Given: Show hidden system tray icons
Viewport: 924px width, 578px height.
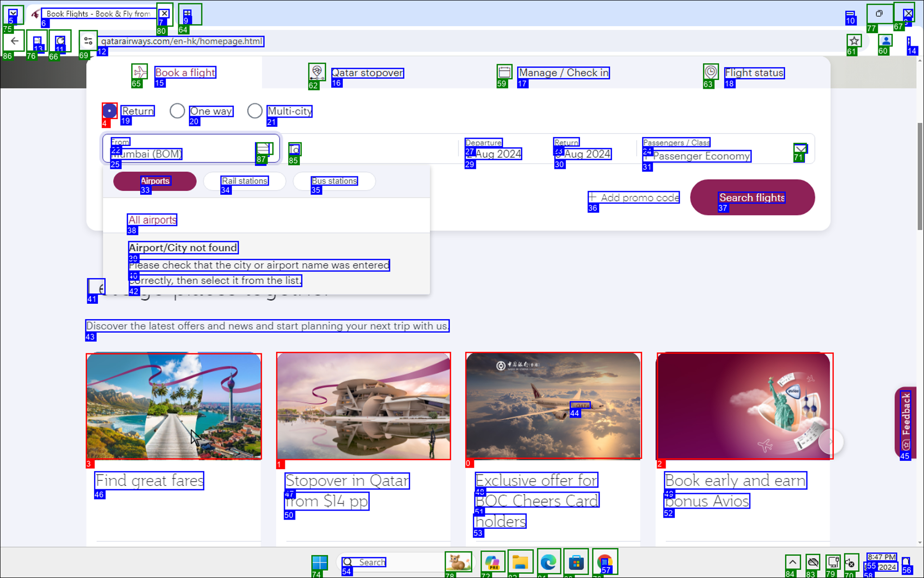Looking at the screenshot, I should pos(792,562).
